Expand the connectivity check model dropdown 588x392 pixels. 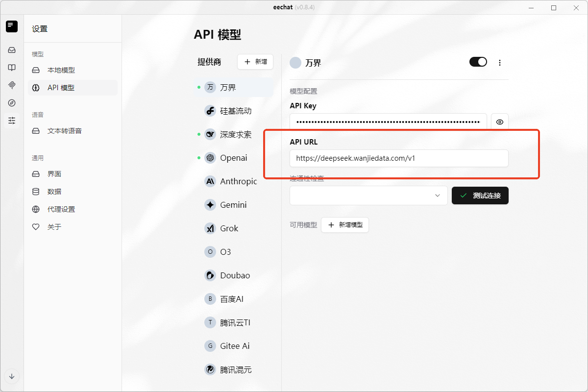(x=368, y=196)
